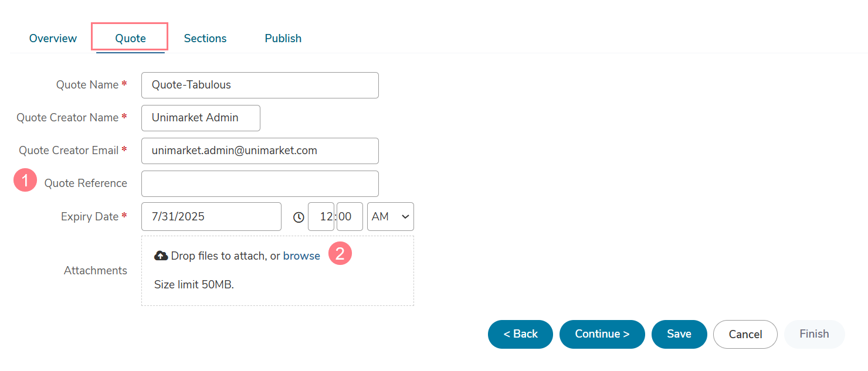Screen dimensions: 868x371
Task: Click the Expiry Date field
Action: 211,217
